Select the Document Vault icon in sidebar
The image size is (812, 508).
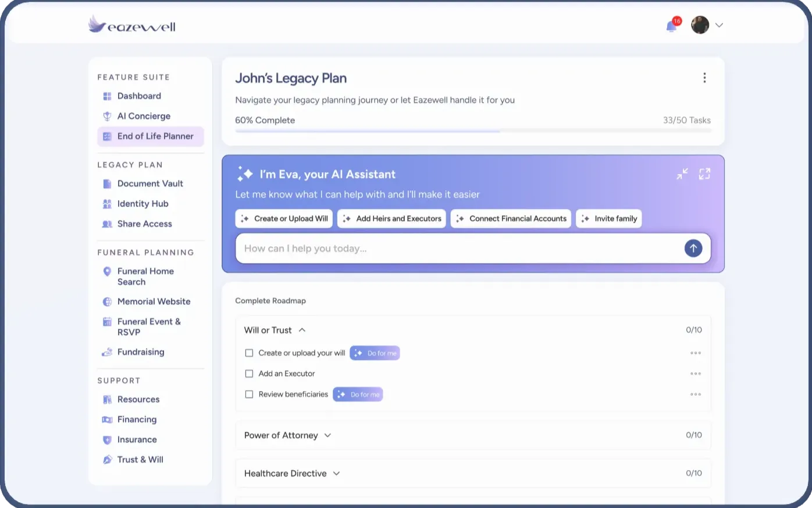click(x=106, y=183)
